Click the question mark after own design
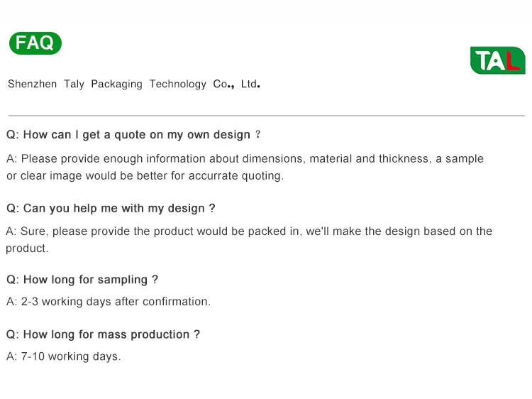Screen dimensions: 532x399 258,135
